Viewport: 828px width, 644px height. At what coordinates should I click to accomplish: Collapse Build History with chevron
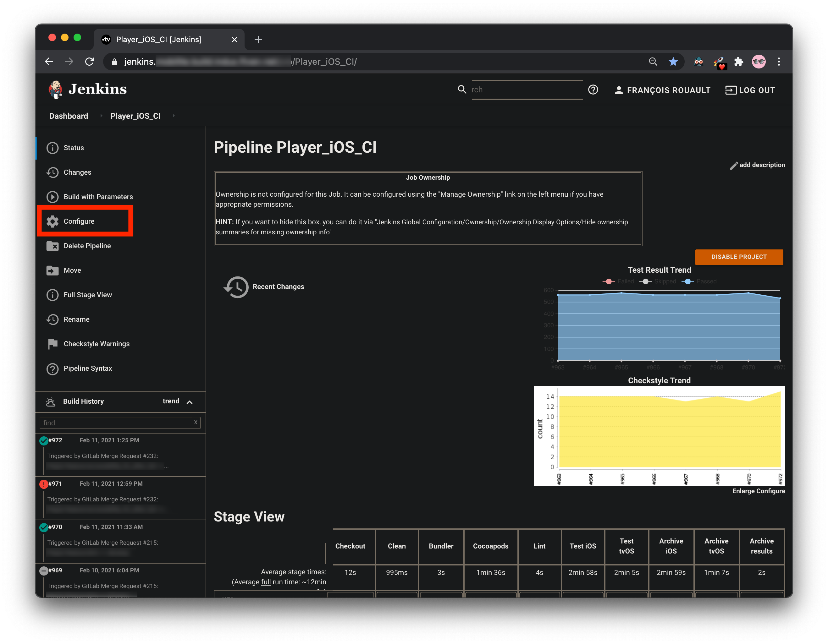pos(190,402)
